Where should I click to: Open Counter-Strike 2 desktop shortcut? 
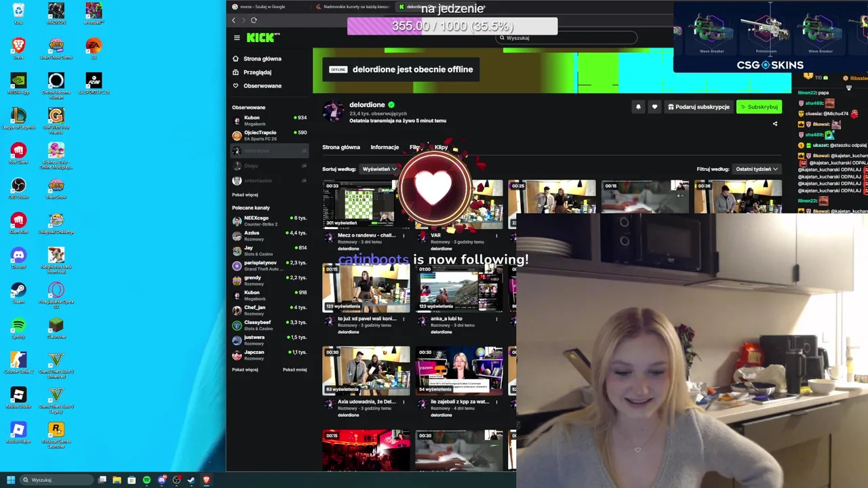pyautogui.click(x=18, y=363)
